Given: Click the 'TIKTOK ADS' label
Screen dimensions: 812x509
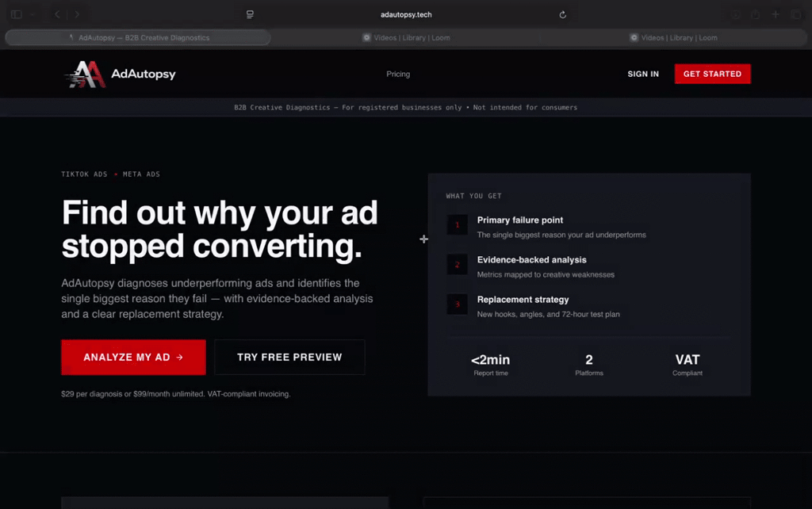Looking at the screenshot, I should [84, 174].
